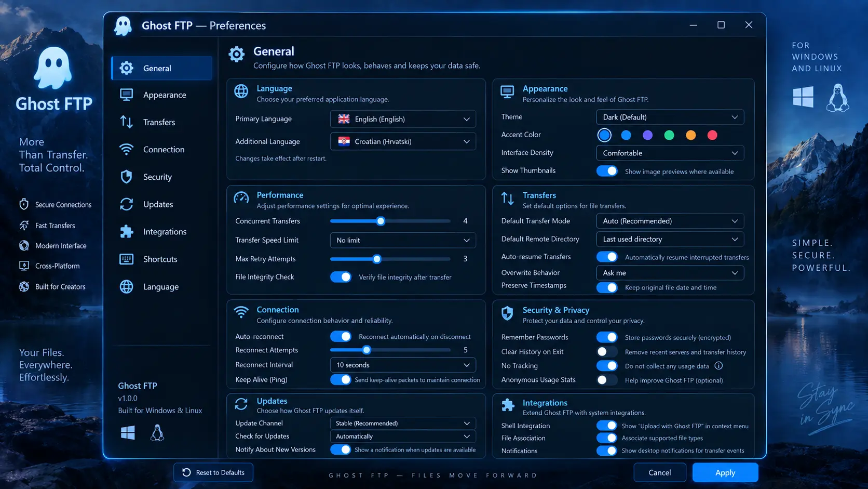Toggle Keep Alive (Ping) switch
This screenshot has height=489, width=868.
[x=341, y=380]
